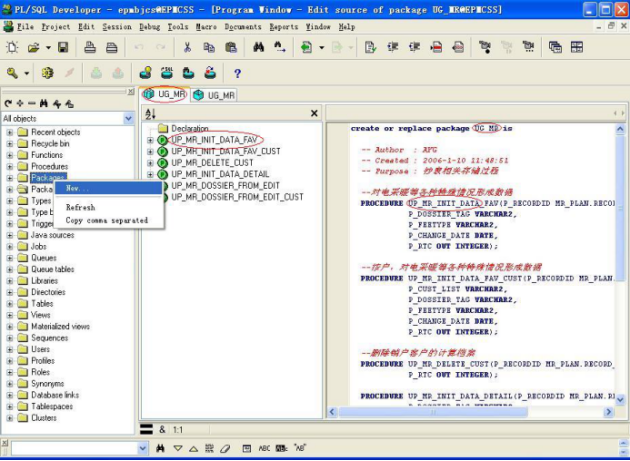The width and height of the screenshot is (630, 461).
Task: Click the Copy toolbar icon
Action: pyautogui.click(x=209, y=47)
